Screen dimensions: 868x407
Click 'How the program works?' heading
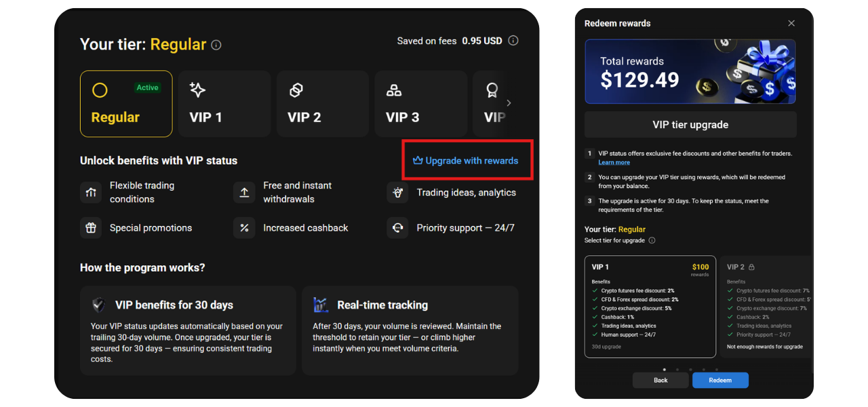pyautogui.click(x=142, y=268)
